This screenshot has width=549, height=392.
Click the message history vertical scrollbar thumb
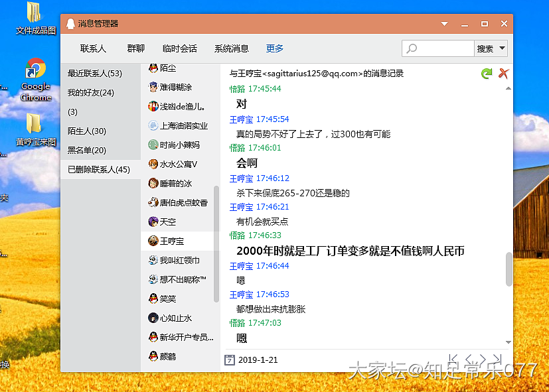[x=509, y=269]
